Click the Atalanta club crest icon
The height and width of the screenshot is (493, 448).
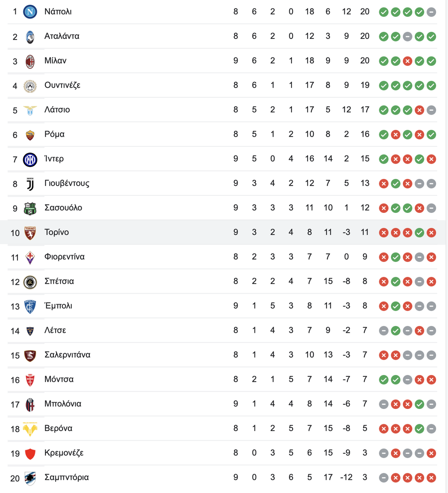(30, 37)
